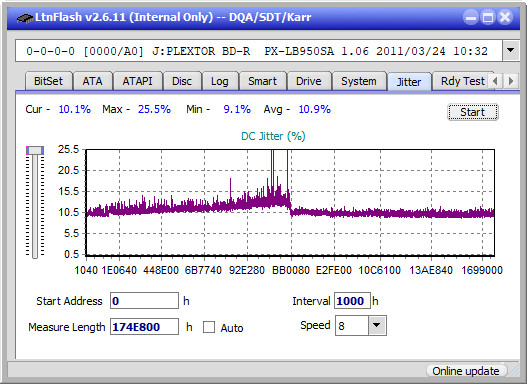Open the Smart tab
Viewport: 527px width, 384px height.
[262, 81]
